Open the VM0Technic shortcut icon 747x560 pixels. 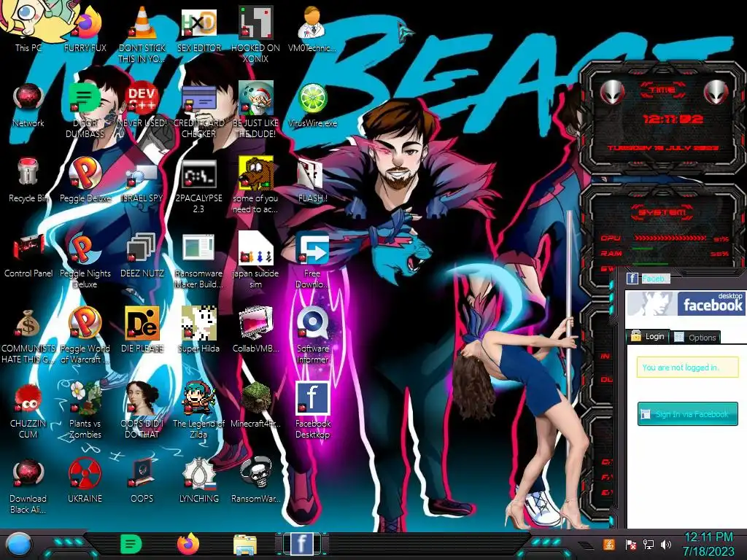[x=312, y=28]
